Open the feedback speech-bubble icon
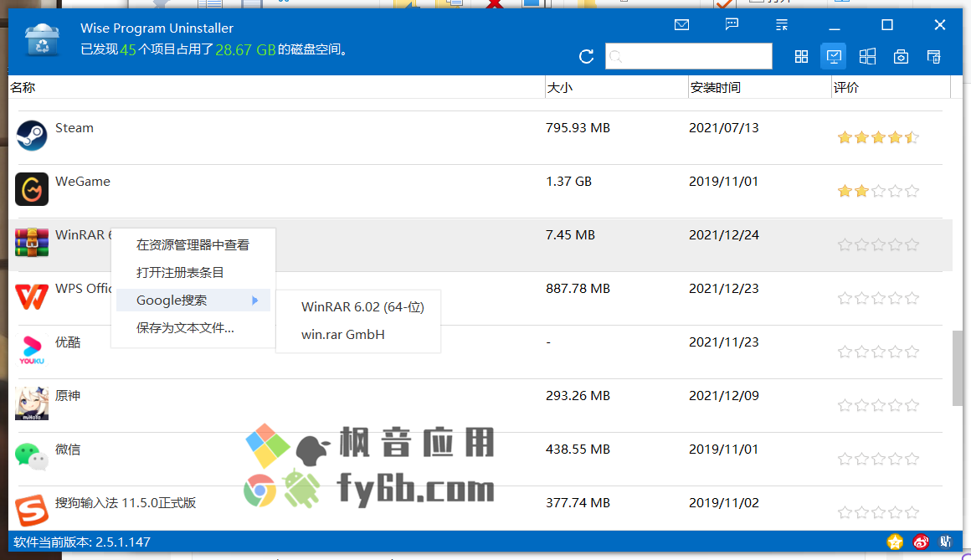 [x=732, y=25]
